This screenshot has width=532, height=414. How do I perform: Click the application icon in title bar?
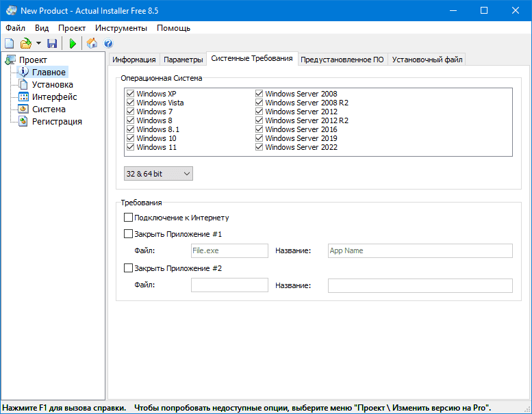tap(11, 10)
